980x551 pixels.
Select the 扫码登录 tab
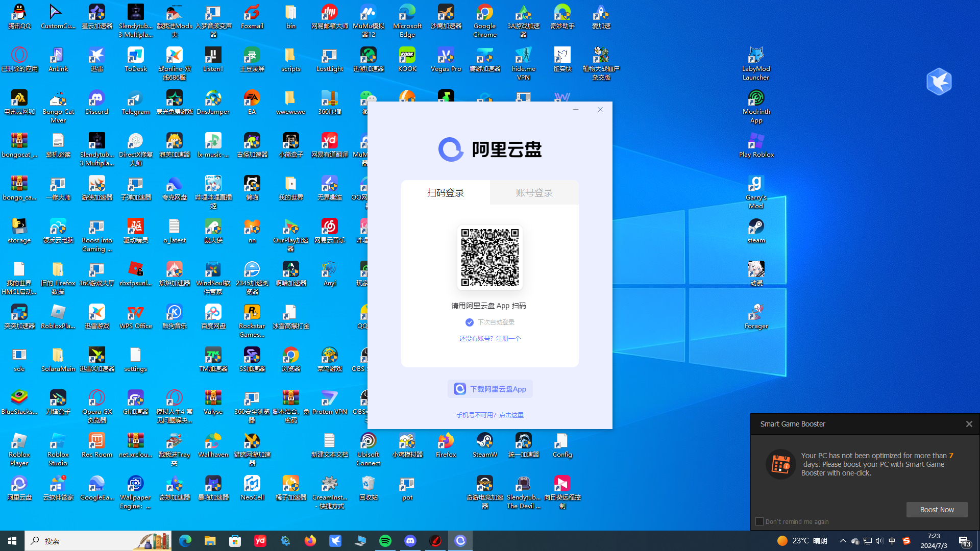pos(446,193)
